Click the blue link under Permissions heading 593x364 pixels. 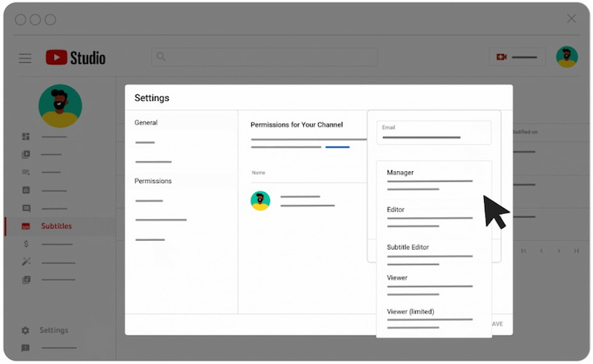(337, 147)
